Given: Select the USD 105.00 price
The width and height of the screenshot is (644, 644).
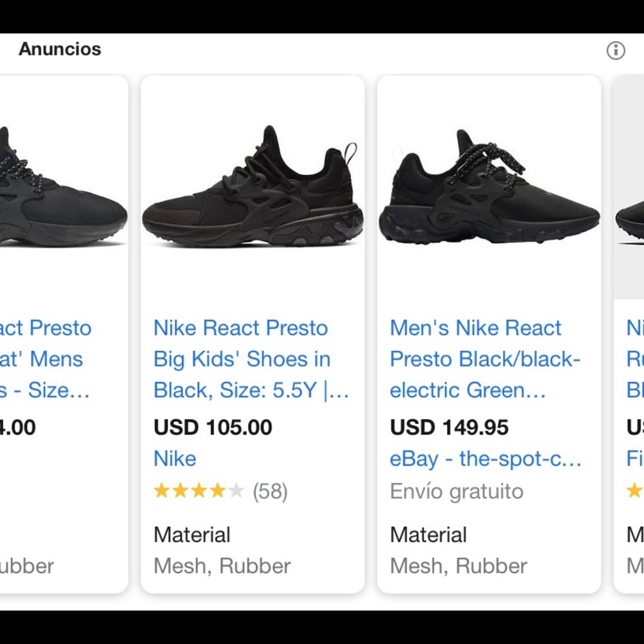Looking at the screenshot, I should [x=213, y=427].
